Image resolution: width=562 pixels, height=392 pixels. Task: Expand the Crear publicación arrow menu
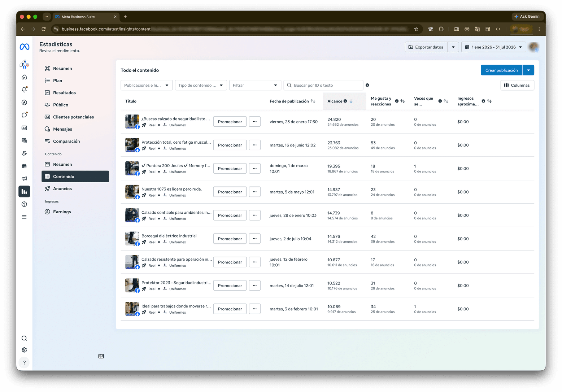tap(528, 70)
